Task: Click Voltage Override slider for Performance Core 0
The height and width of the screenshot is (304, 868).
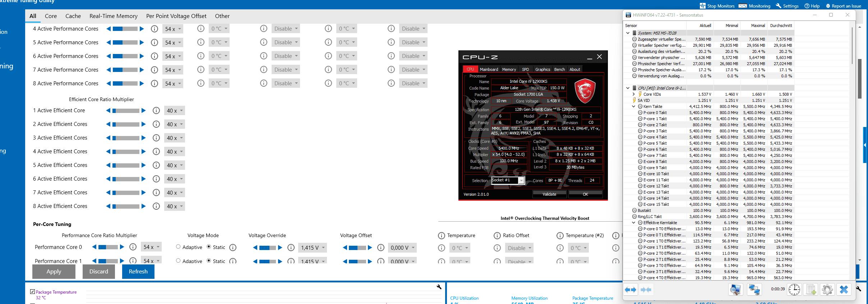Action: [x=268, y=248]
